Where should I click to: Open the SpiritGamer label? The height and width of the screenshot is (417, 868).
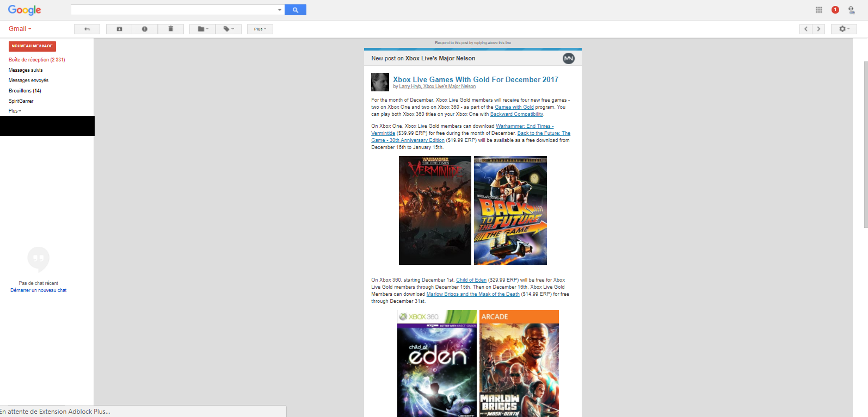[x=21, y=101]
